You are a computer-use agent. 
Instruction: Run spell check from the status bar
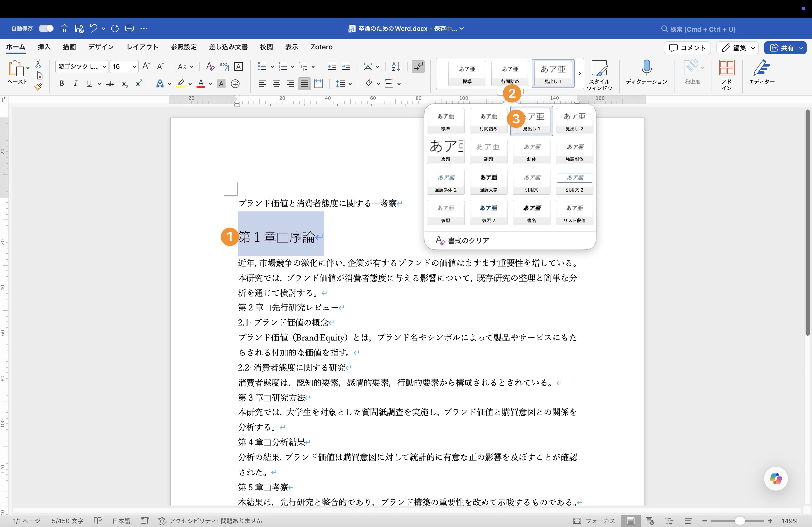(x=98, y=521)
